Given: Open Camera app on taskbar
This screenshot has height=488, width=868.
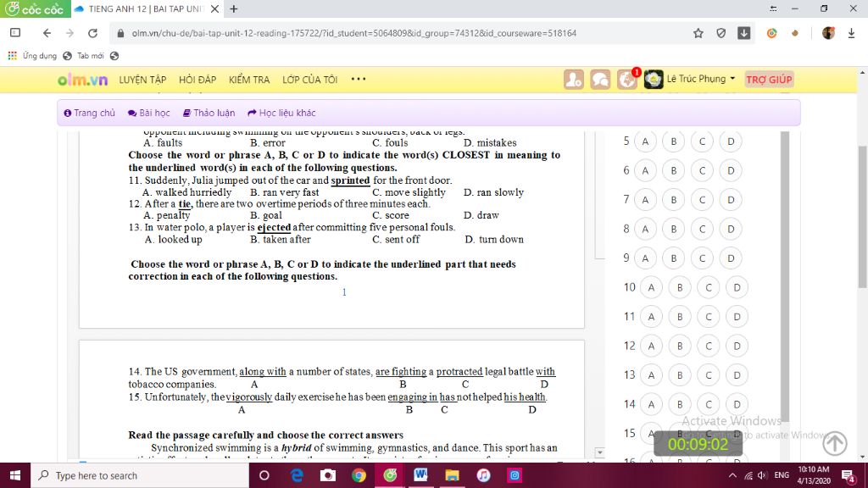Looking at the screenshot, I should coord(328,475).
